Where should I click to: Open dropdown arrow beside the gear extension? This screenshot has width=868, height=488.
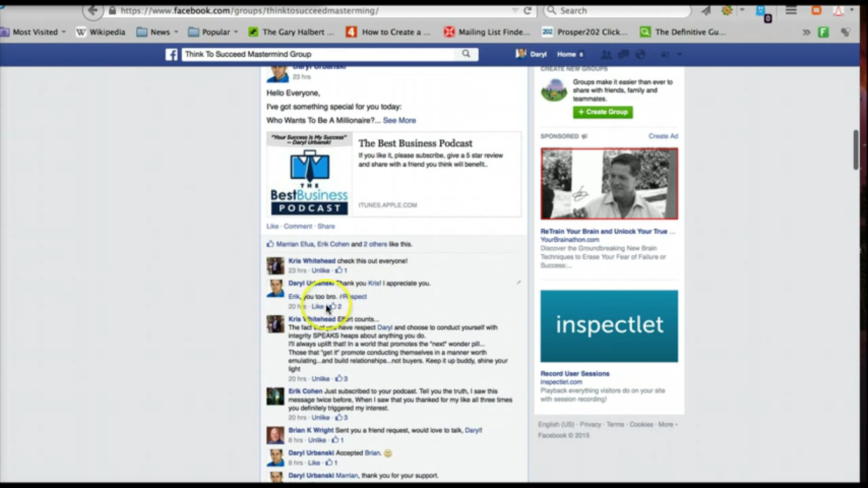(x=741, y=11)
